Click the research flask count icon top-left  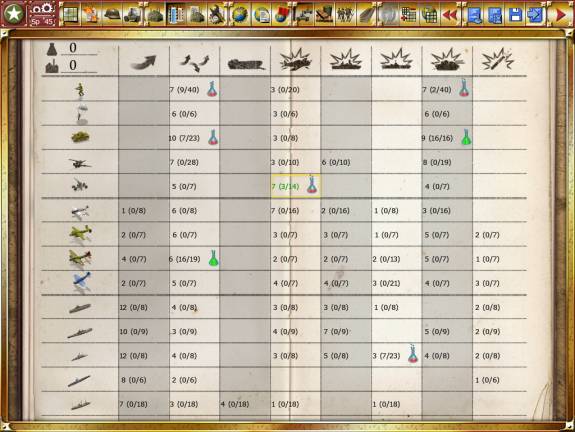[x=52, y=49]
